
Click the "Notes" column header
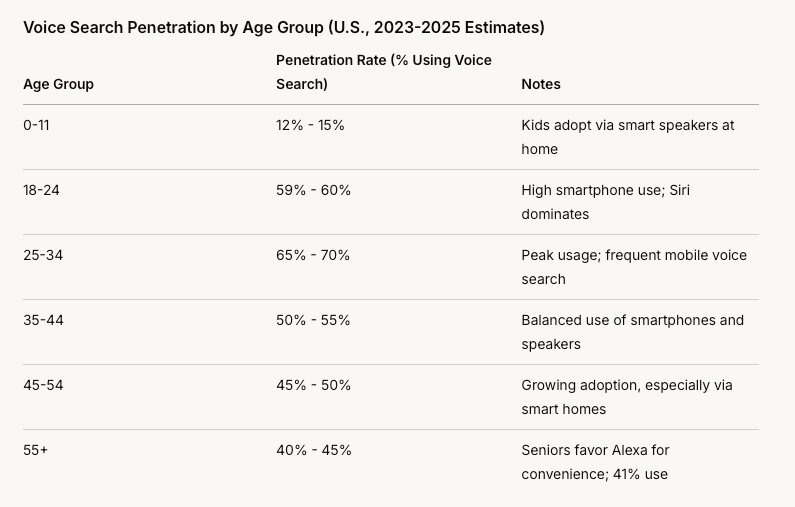[x=541, y=84]
